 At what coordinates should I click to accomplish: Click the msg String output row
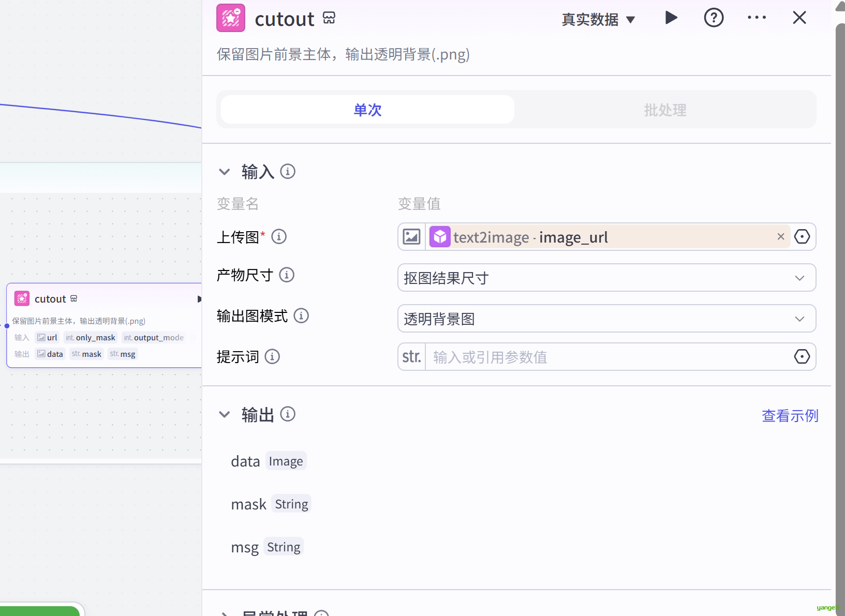tap(267, 547)
